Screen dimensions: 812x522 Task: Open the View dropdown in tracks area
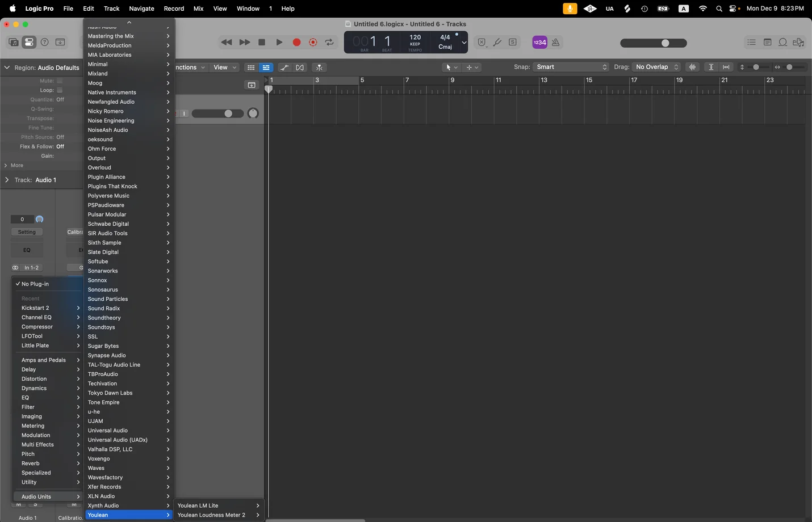coord(225,68)
